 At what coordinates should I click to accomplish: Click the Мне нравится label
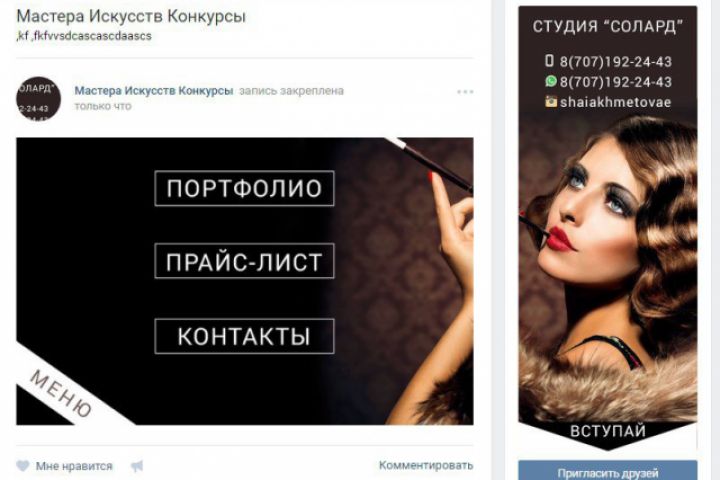pyautogui.click(x=74, y=466)
